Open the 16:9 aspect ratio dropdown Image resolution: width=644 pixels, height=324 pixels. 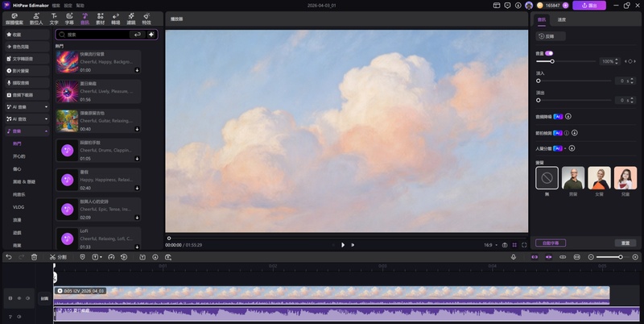(x=489, y=245)
